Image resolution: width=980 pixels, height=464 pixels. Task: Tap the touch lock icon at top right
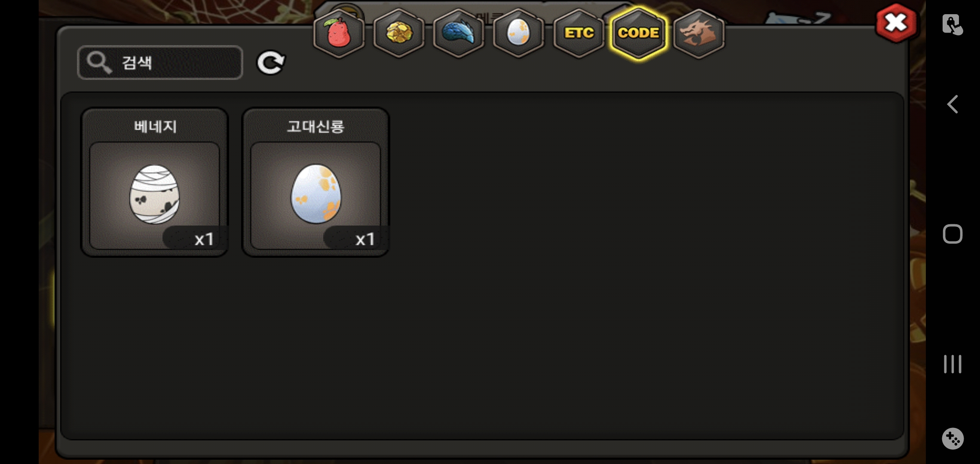(x=952, y=24)
